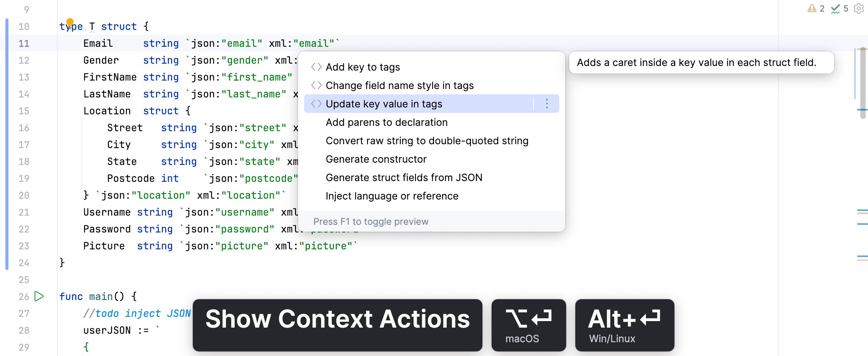Click line number 15 in the gutter
The height and width of the screenshot is (356, 868).
23,111
